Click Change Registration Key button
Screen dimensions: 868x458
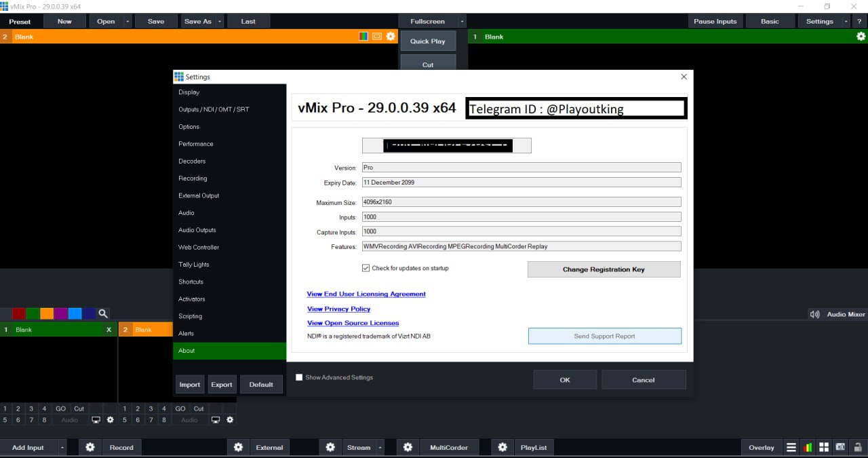[604, 269]
